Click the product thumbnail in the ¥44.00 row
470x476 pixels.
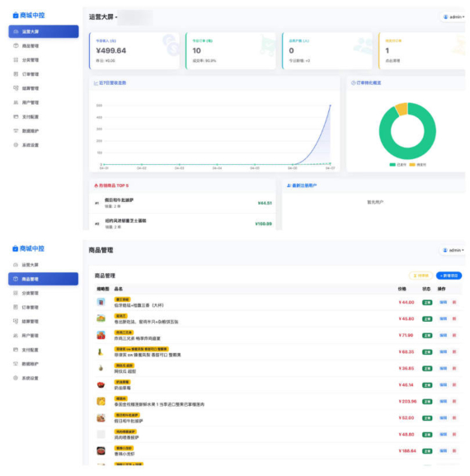coord(101,302)
